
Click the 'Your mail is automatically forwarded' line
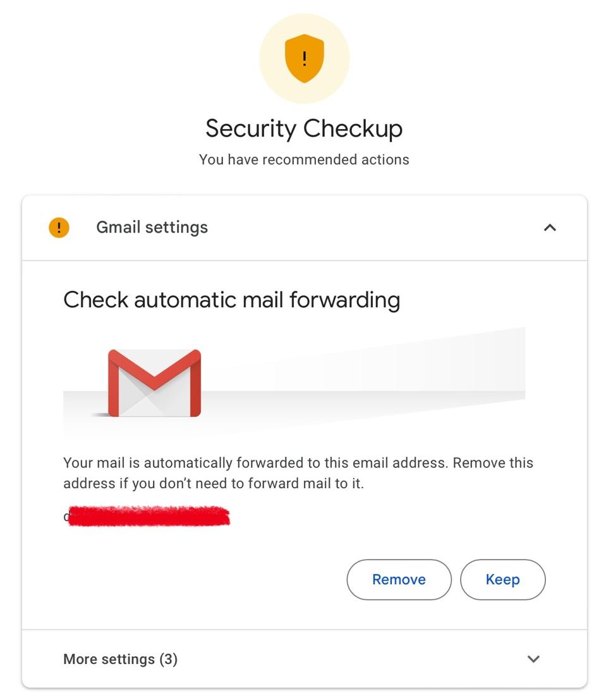click(x=298, y=463)
